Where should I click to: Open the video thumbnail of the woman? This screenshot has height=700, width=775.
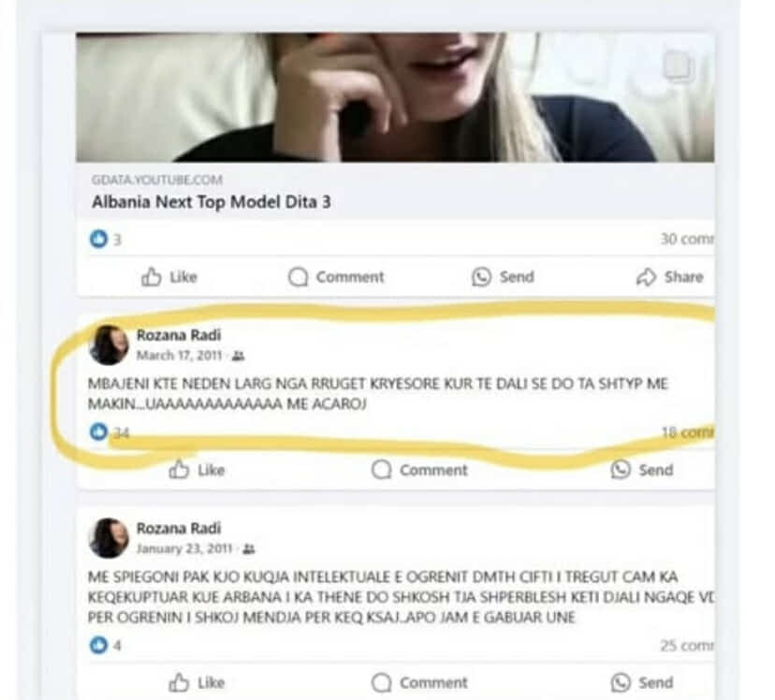pyautogui.click(x=395, y=97)
